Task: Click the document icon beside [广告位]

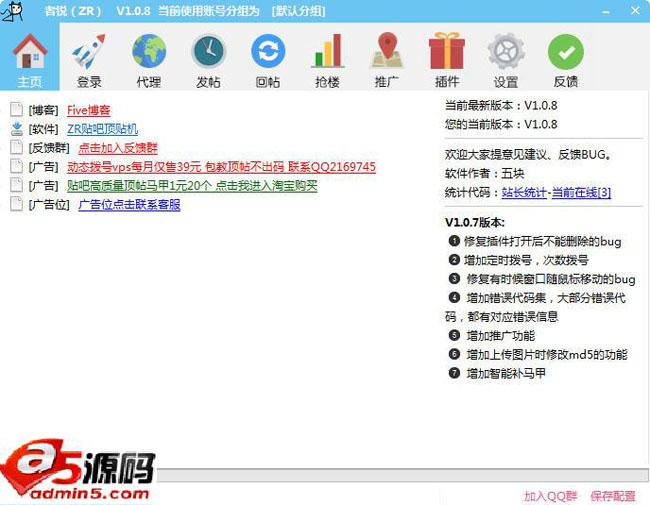Action: coord(17,204)
